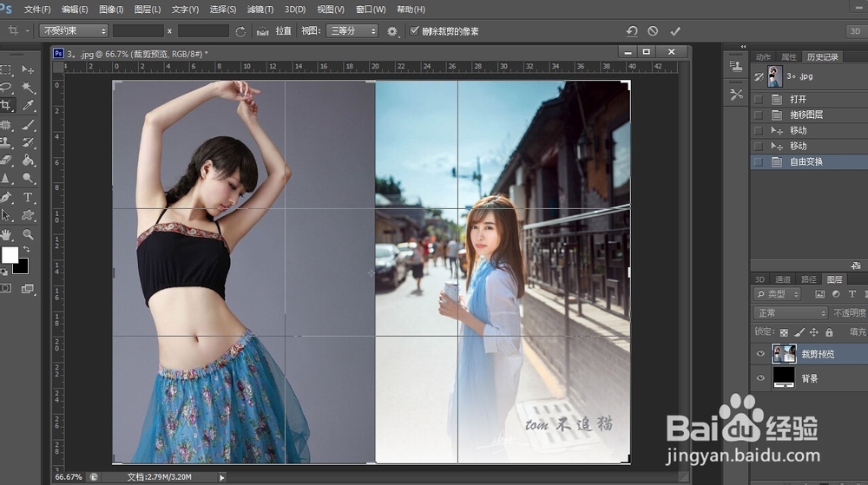
Task: Toggle history brush source for 拖移图层 state
Action: tap(759, 115)
